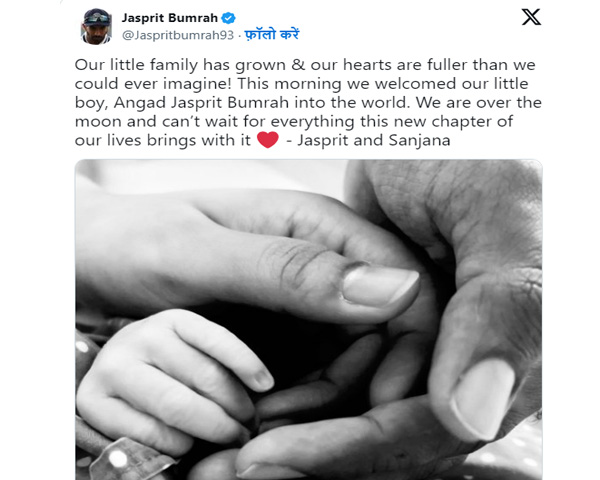Open the @Jaspritbumrah93 handle link
600x480 pixels.
[178, 35]
